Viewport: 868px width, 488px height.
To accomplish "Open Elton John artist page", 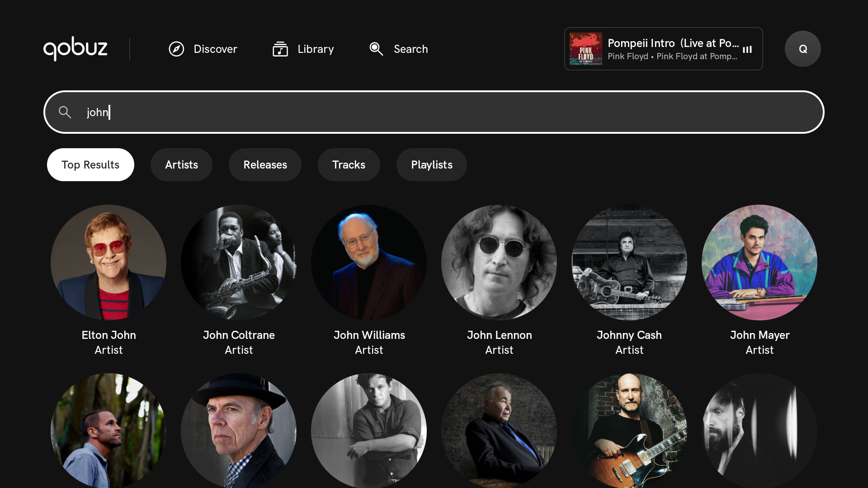I will click(x=108, y=263).
